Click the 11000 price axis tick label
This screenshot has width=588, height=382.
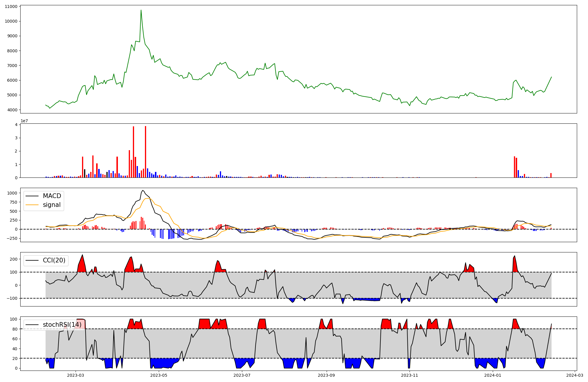11,6
